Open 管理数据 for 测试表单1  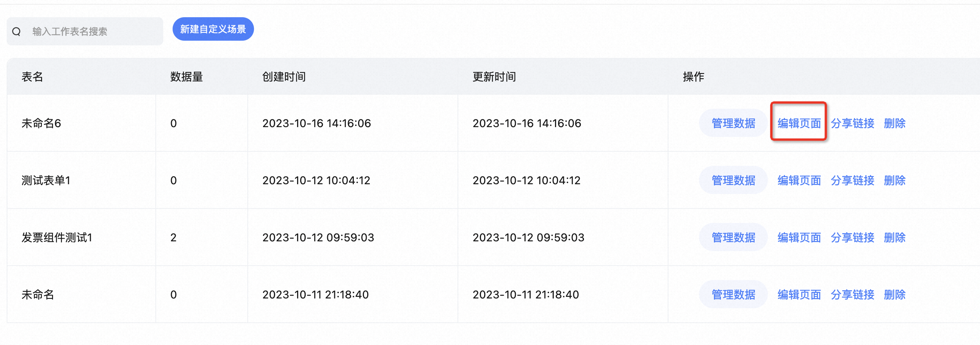(733, 180)
